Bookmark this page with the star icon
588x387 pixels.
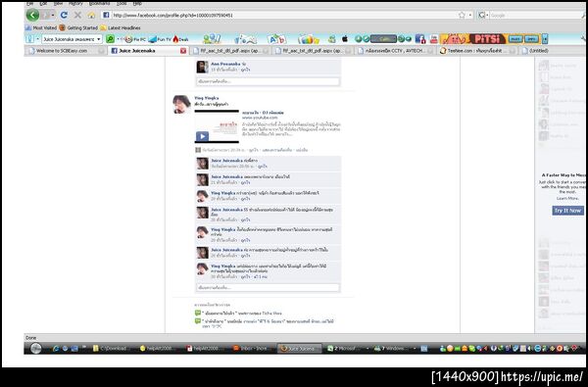[462, 16]
